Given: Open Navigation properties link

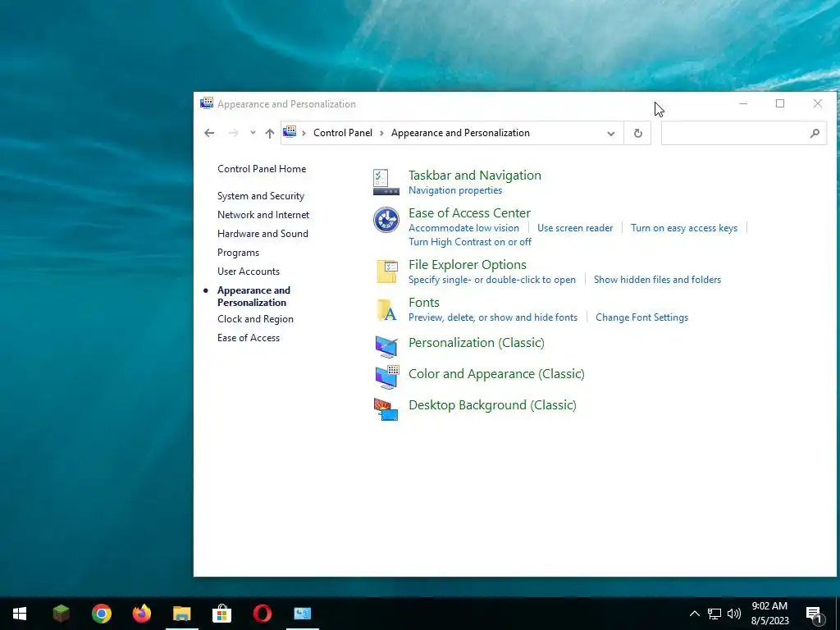Looking at the screenshot, I should (x=455, y=190).
